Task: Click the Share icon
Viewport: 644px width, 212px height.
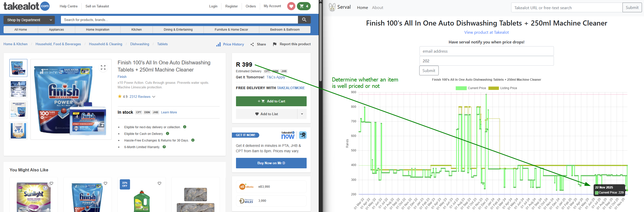Action: 252,44
